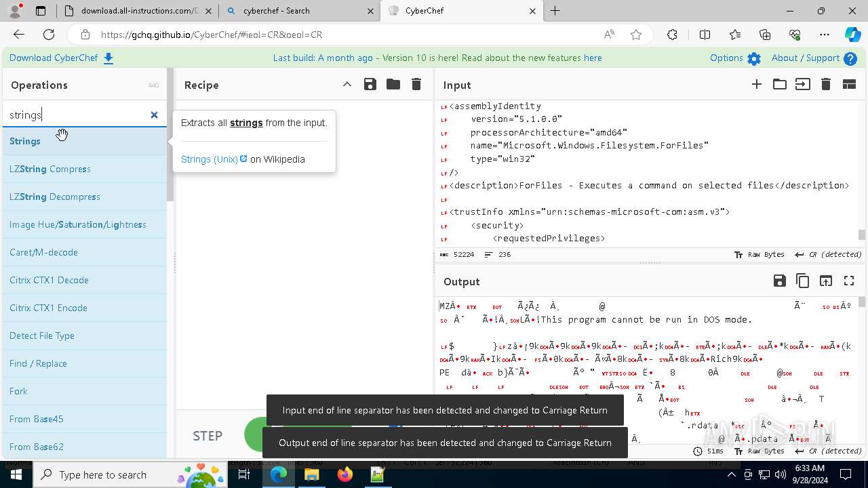Open Strings (Unix) Wikipedia link

[x=214, y=159]
